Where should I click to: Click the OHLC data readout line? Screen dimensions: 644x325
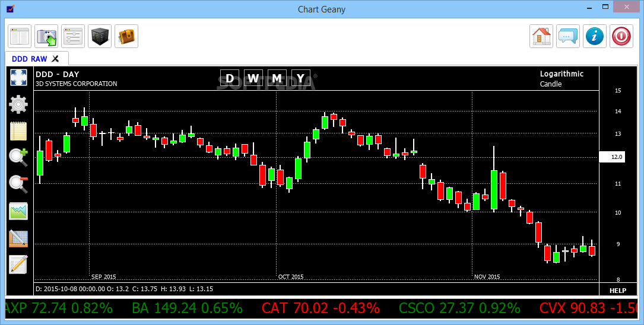[x=125, y=289]
